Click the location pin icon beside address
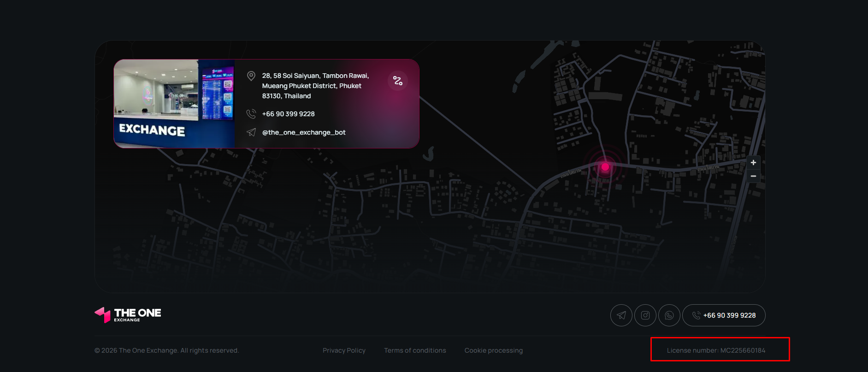The width and height of the screenshot is (868, 372). (251, 76)
